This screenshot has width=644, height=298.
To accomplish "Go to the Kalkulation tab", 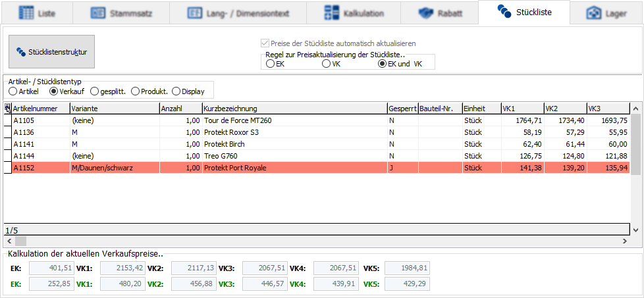I will 354,12.
